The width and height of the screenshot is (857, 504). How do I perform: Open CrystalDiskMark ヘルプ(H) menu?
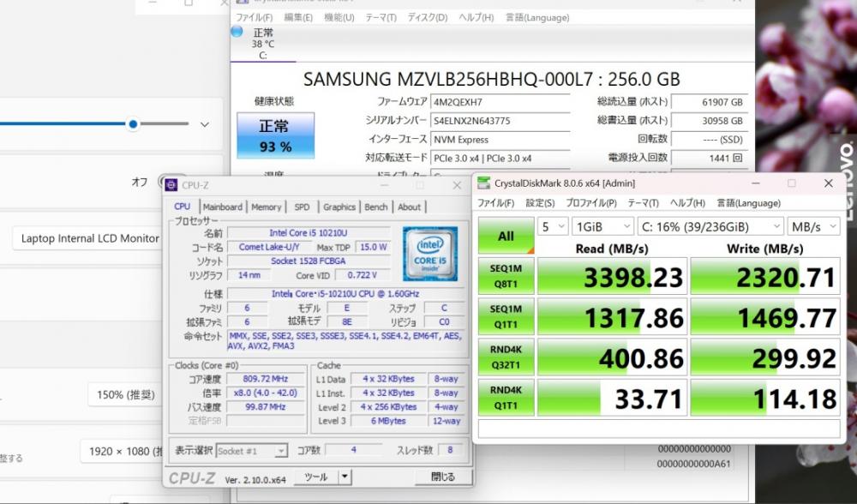tap(687, 203)
